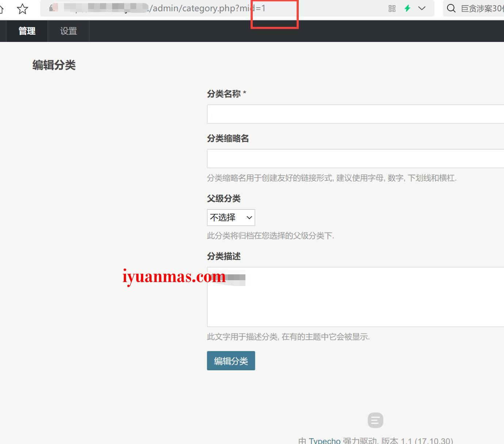This screenshot has height=444, width=504.
Task: Click the Typecho footer logo icon
Action: (x=375, y=420)
